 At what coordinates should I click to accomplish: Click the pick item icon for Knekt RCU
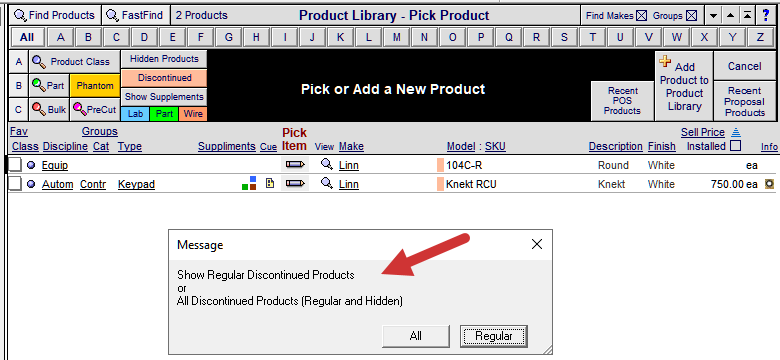point(294,183)
